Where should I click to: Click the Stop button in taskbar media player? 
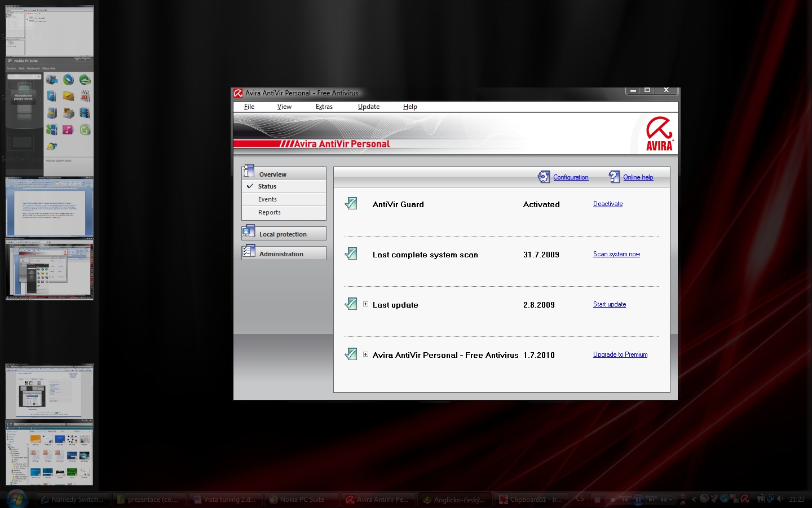tap(613, 500)
